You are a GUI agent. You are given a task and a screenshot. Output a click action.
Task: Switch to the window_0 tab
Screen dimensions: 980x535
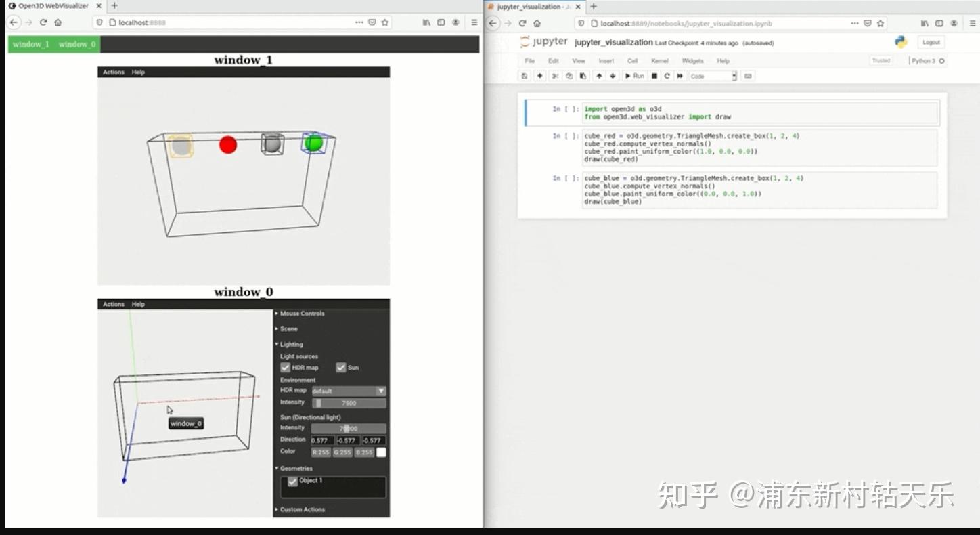point(77,44)
